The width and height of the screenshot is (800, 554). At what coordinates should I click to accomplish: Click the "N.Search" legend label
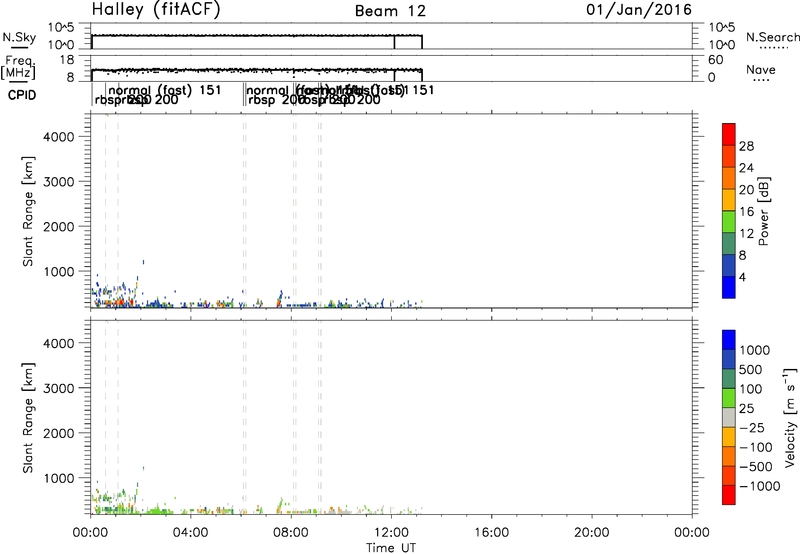click(x=772, y=37)
